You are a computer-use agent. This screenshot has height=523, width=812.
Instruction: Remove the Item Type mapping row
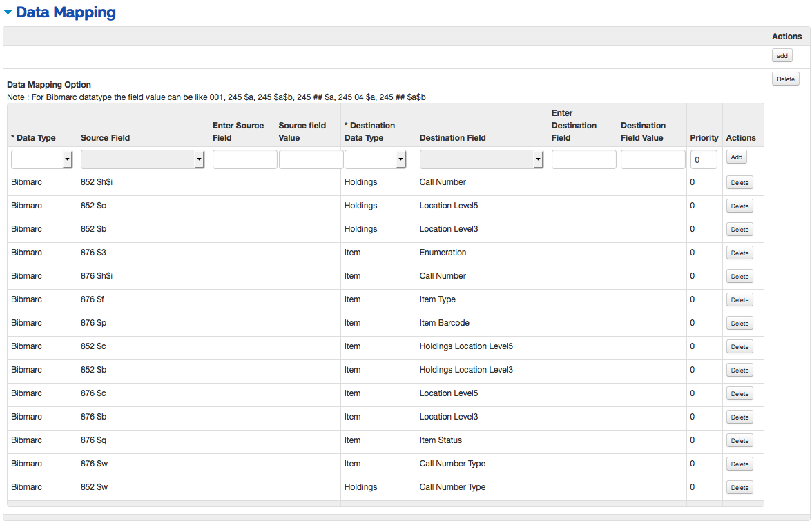click(739, 300)
